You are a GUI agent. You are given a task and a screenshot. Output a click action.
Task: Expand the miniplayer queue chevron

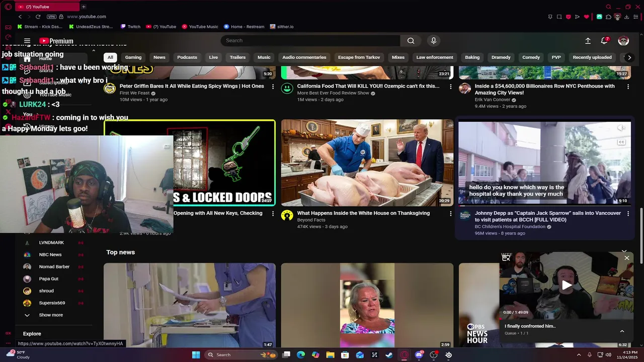(x=622, y=331)
